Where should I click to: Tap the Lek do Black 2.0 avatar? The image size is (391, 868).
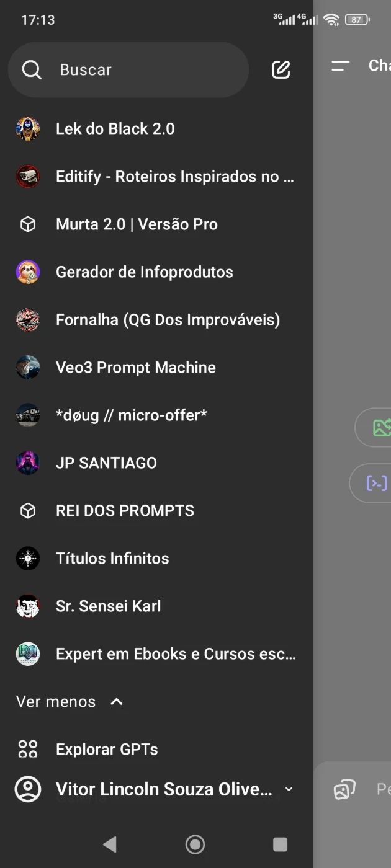pyautogui.click(x=28, y=129)
